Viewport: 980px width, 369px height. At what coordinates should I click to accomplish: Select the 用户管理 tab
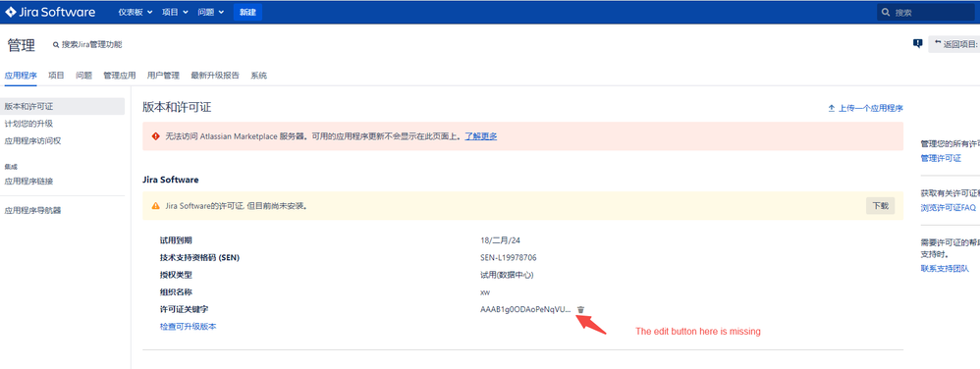163,76
